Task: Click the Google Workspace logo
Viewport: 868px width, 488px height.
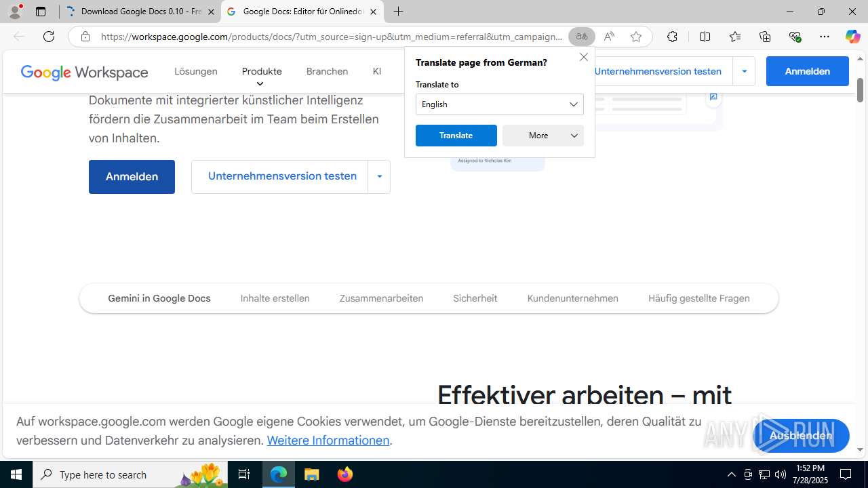Action: click(85, 72)
